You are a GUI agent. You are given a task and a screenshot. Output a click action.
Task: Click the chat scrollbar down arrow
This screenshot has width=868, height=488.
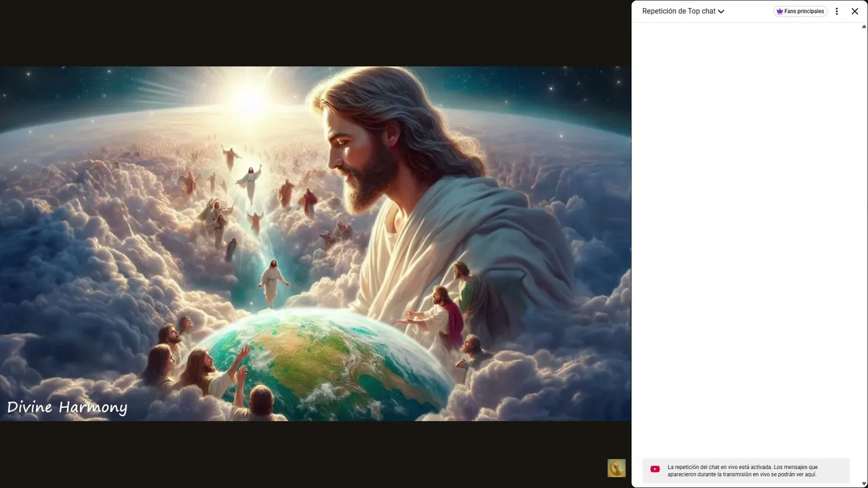pyautogui.click(x=864, y=484)
